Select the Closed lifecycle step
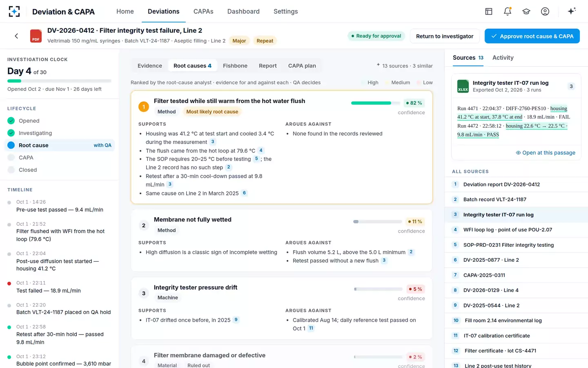The height and width of the screenshot is (368, 588). click(59, 170)
